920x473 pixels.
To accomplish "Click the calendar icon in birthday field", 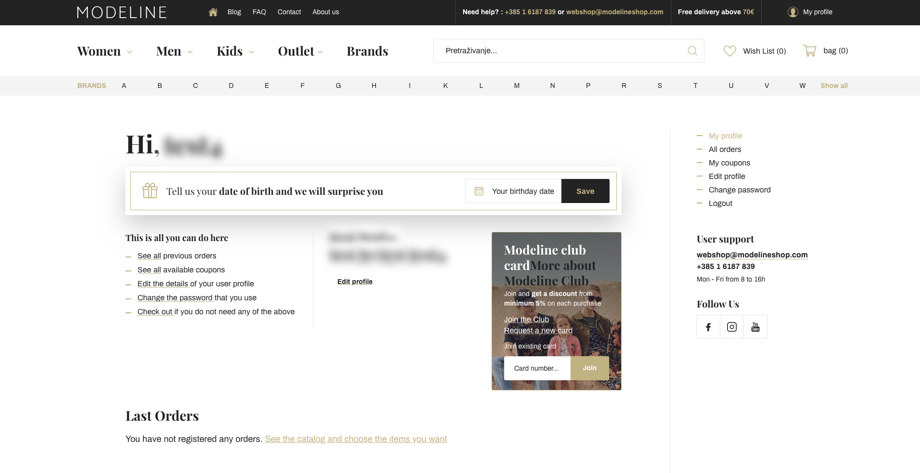I will [479, 191].
